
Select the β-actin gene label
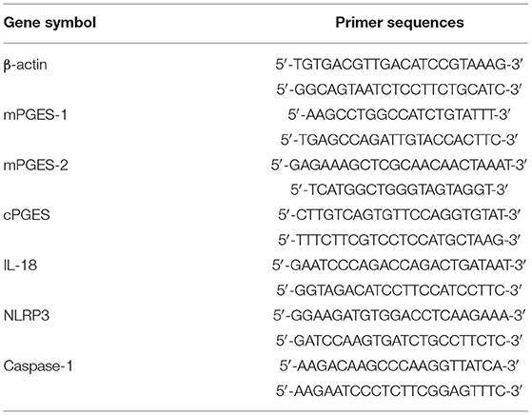point(26,65)
